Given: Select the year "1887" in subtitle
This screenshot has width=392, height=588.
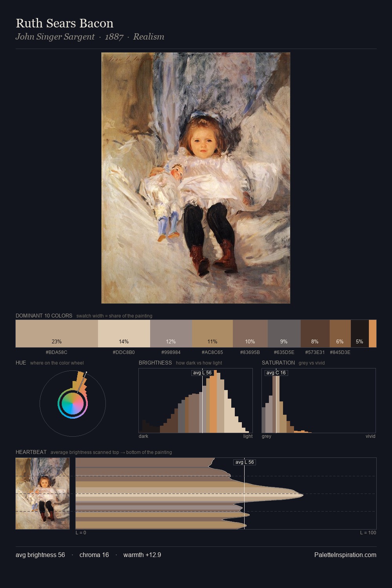Looking at the screenshot, I should click(114, 37).
